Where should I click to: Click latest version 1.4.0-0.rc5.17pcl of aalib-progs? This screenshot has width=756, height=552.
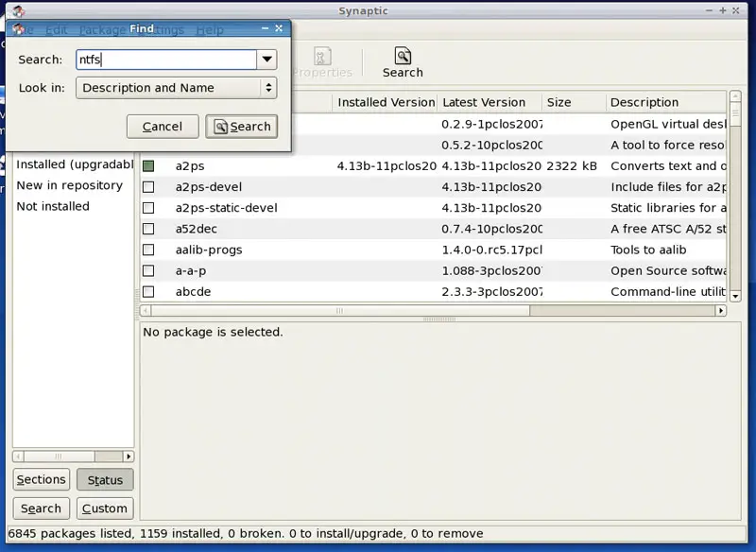491,250
